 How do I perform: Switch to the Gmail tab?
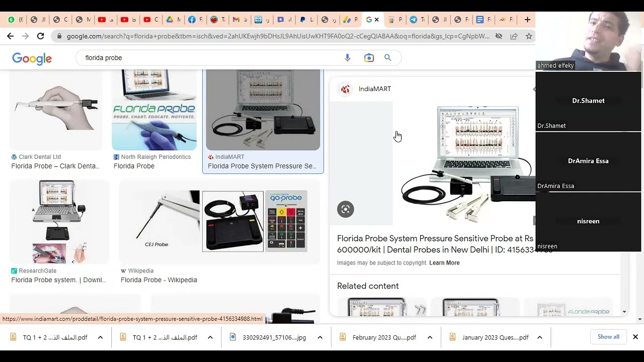click(x=240, y=20)
